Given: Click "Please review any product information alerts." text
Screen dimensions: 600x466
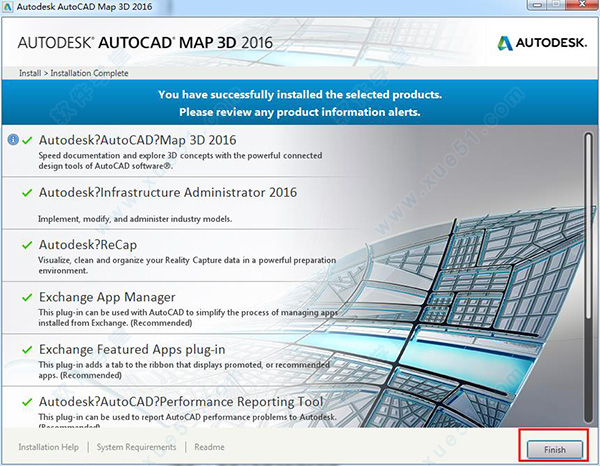Looking at the screenshot, I should (300, 112).
